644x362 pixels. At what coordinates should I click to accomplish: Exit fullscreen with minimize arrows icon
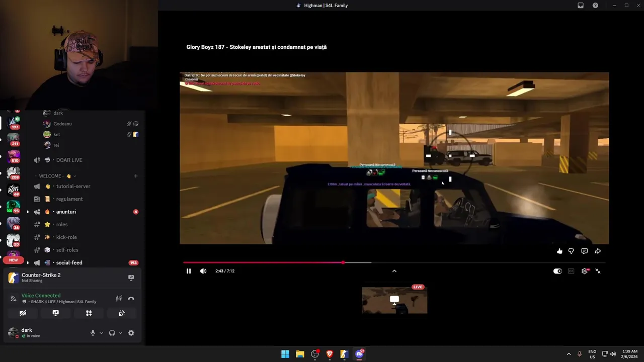click(598, 271)
